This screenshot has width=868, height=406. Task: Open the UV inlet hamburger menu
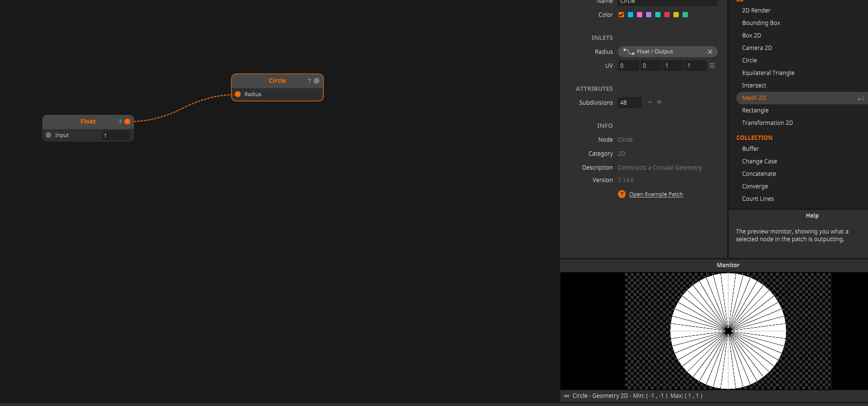[712, 66]
